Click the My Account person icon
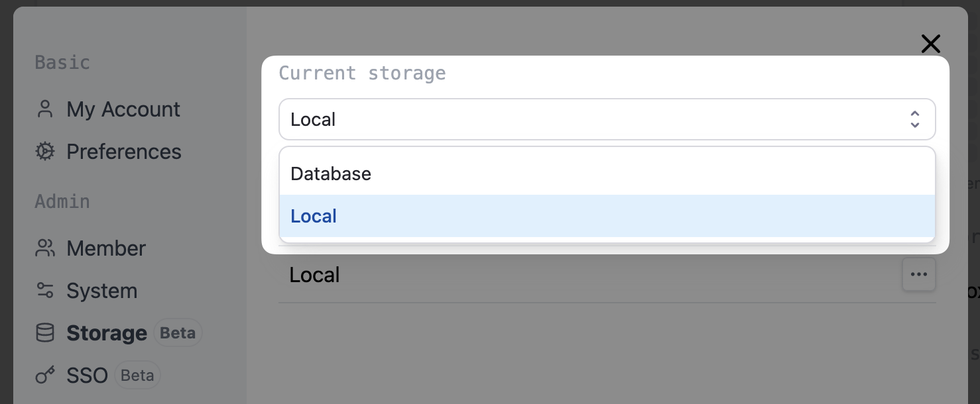 [45, 109]
